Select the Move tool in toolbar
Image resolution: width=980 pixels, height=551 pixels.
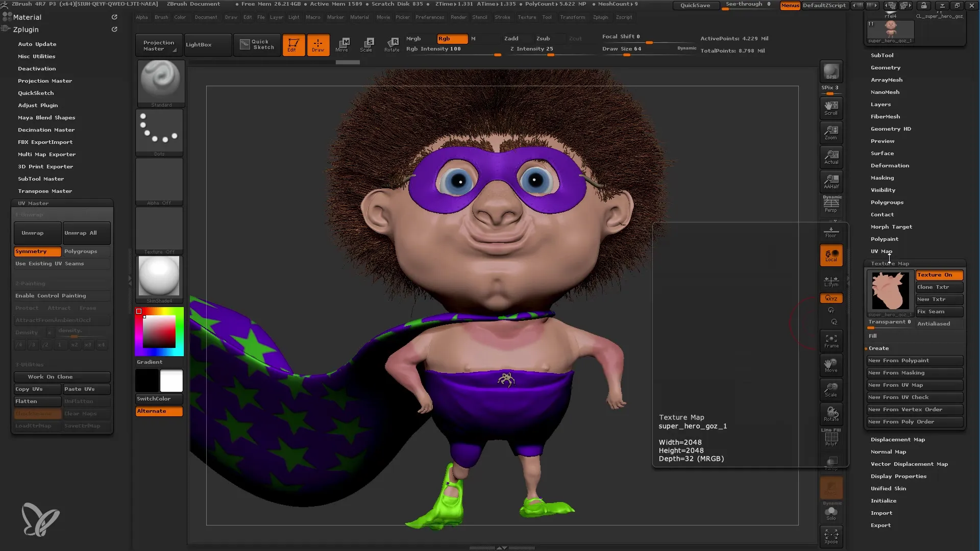pyautogui.click(x=342, y=44)
